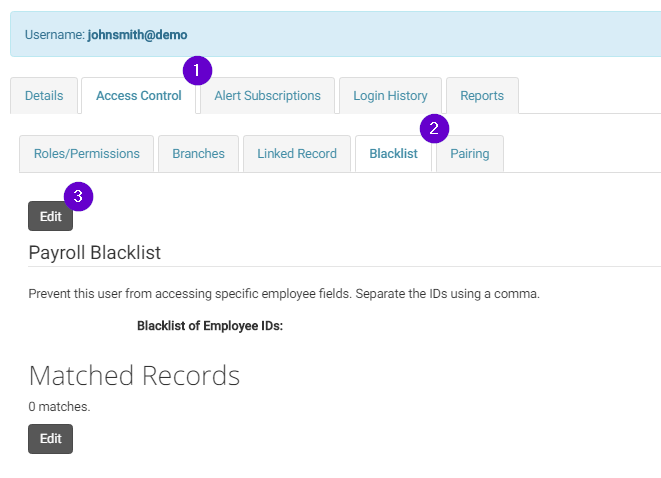Switch to the Access Control tab
Viewport: 661px width, 478px height.
click(139, 96)
